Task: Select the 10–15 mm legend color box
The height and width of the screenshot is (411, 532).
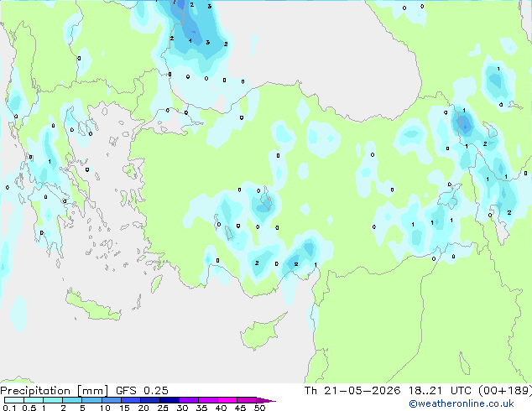Action: click(x=112, y=400)
